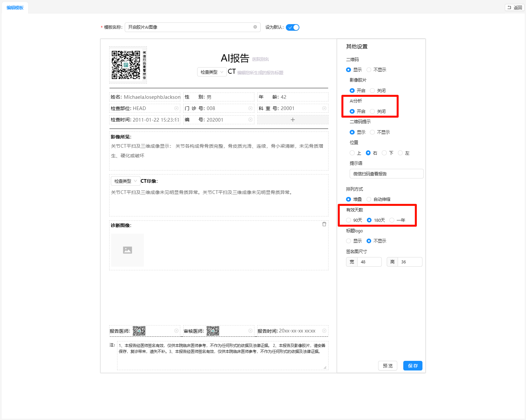Remove the 门诊号 008 field
Screen dimensions: 526x420
click(250, 108)
